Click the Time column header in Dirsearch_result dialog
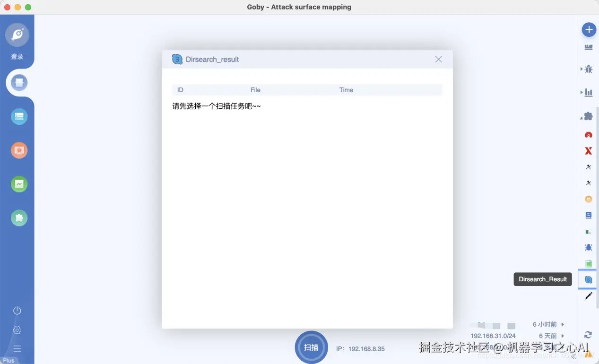Viewport: 599px width, 364px height. [x=346, y=90]
